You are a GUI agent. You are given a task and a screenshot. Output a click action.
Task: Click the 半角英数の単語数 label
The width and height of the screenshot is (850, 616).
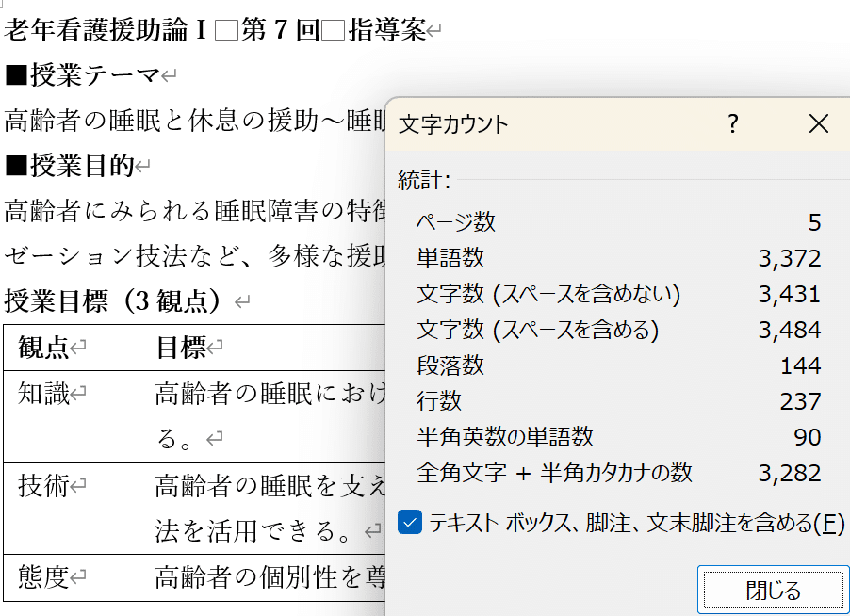505,437
